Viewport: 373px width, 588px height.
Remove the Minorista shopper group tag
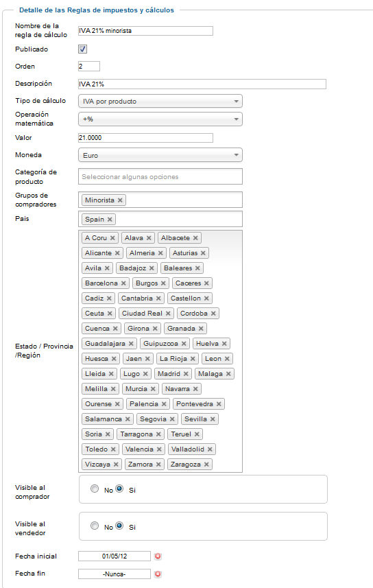[120, 200]
